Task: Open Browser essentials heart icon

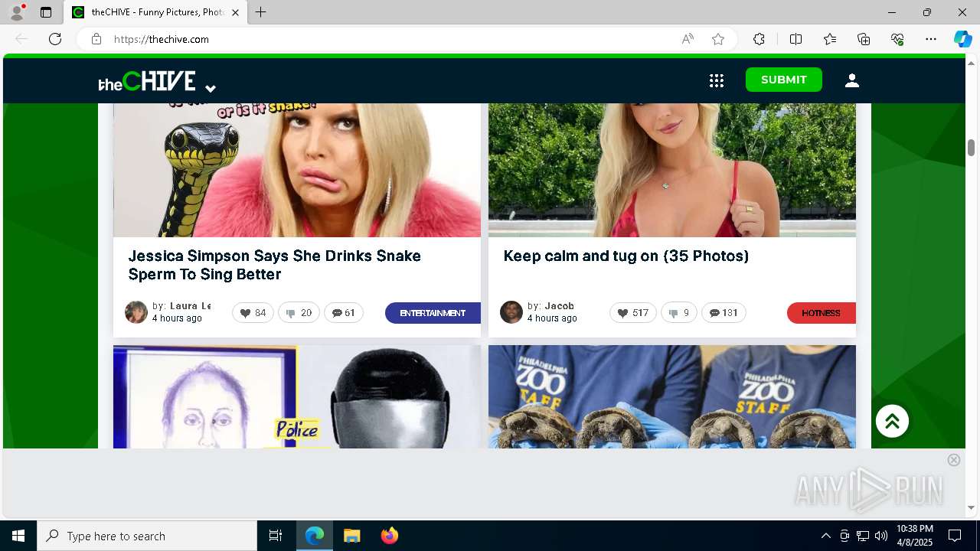Action: point(897,39)
